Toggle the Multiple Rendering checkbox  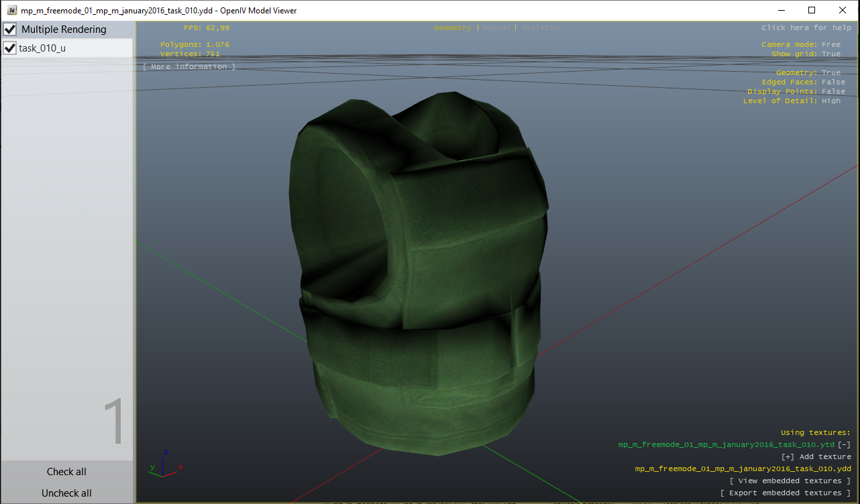point(9,29)
